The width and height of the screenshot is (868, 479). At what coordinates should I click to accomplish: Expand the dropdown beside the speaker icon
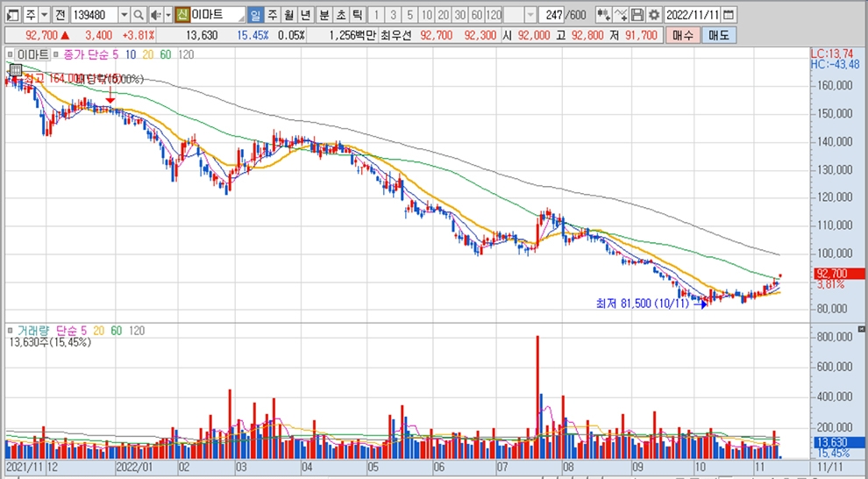tap(167, 15)
